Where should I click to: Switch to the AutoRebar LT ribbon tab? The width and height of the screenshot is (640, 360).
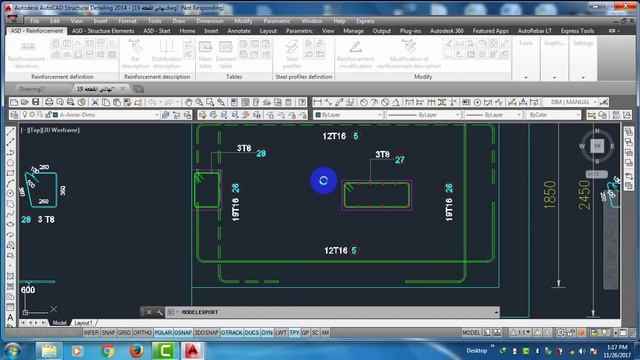click(x=534, y=31)
